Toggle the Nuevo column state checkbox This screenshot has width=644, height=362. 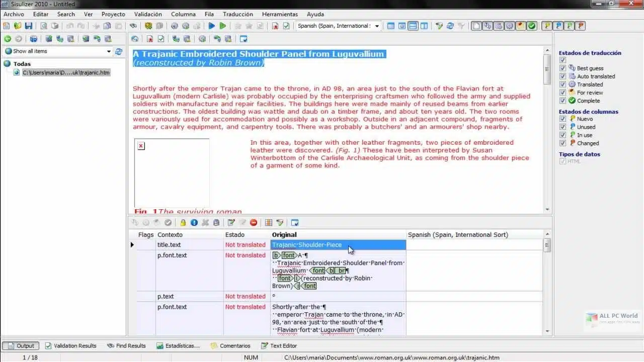(563, 119)
